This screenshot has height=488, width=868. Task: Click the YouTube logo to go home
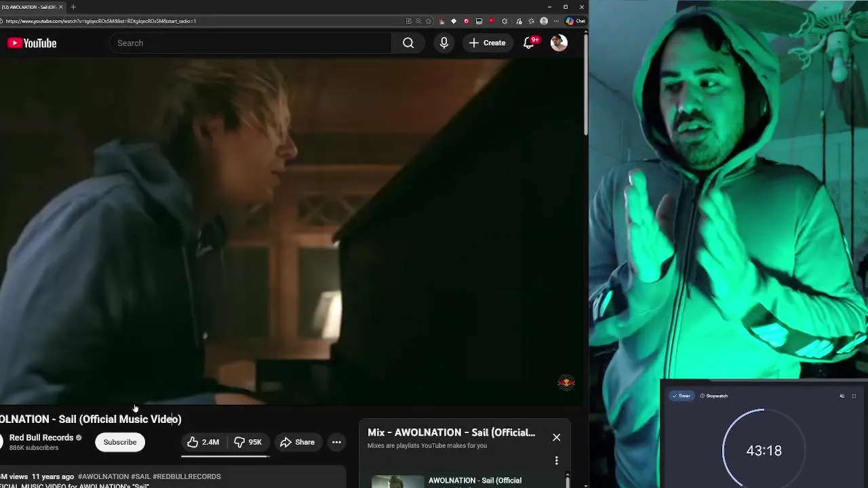32,43
